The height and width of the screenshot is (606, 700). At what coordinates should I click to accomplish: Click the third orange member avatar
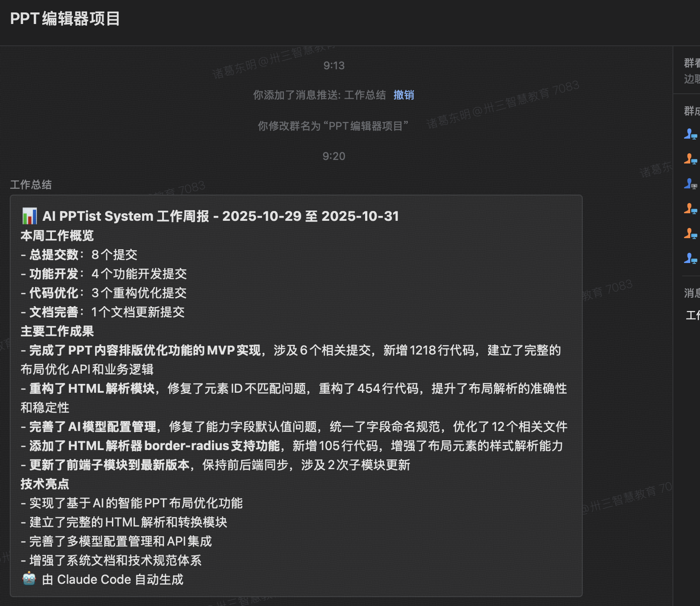[690, 233]
